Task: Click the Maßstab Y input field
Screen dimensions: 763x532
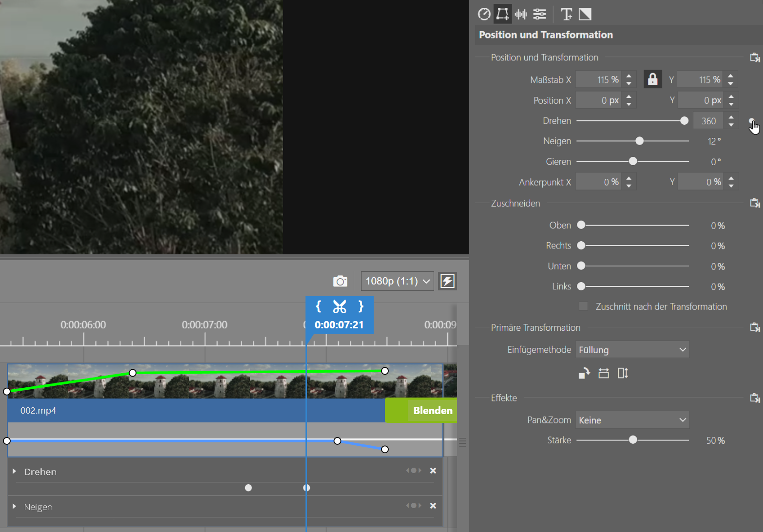Action: coord(700,79)
